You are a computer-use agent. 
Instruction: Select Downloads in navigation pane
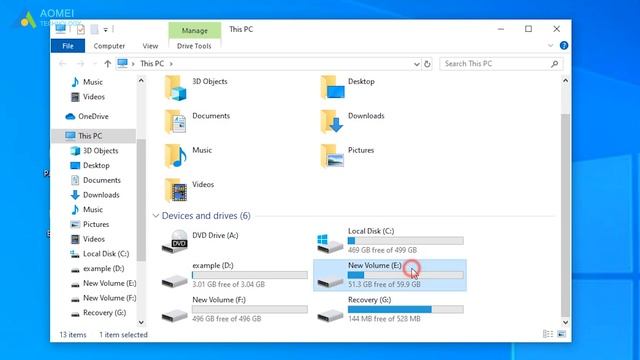tap(101, 195)
